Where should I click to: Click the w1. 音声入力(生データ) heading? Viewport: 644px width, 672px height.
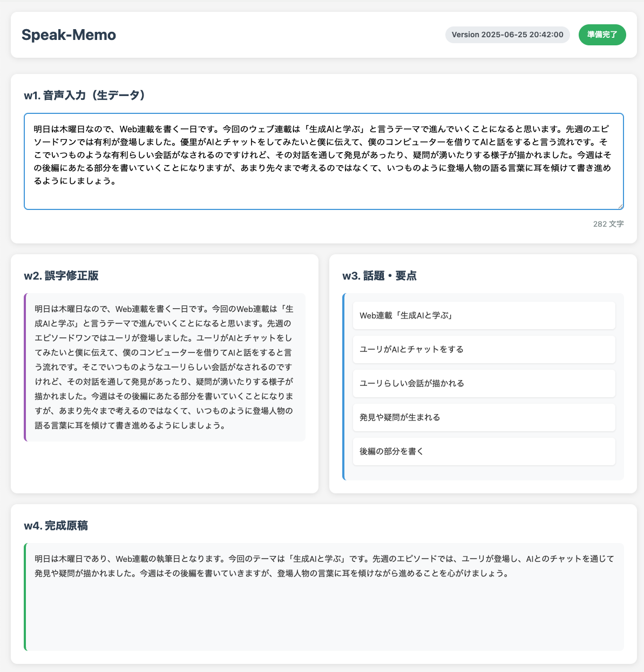85,96
